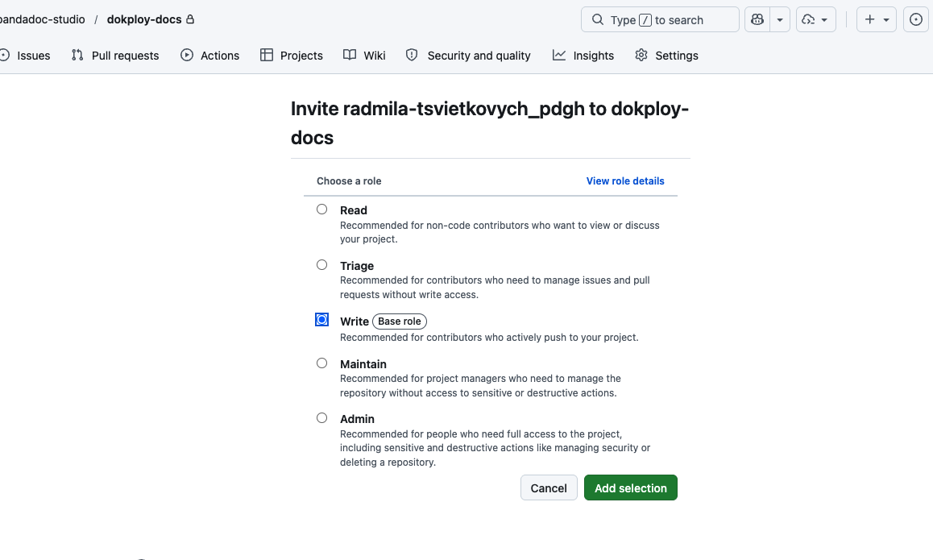Image resolution: width=933 pixels, height=560 pixels.
Task: Open Security and quality tab
Action: tap(468, 56)
